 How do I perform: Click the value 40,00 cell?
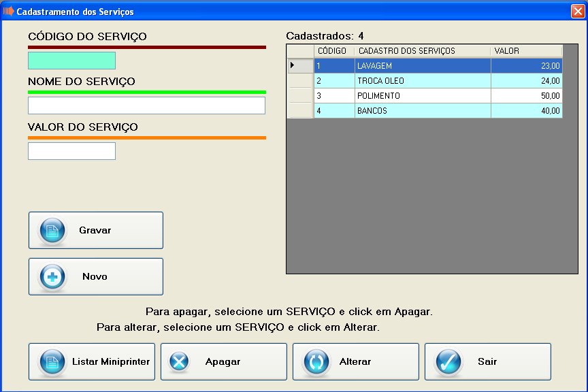pyautogui.click(x=527, y=111)
